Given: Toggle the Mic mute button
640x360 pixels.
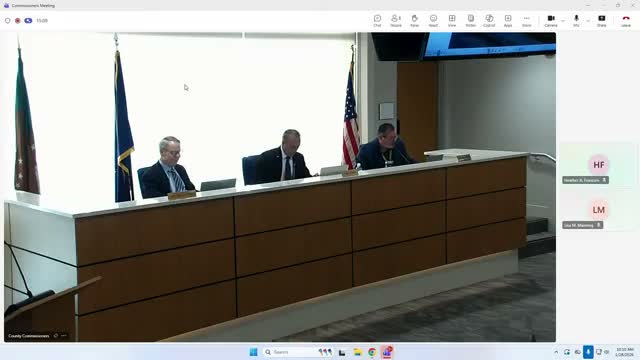Looking at the screenshot, I should coord(576,20).
